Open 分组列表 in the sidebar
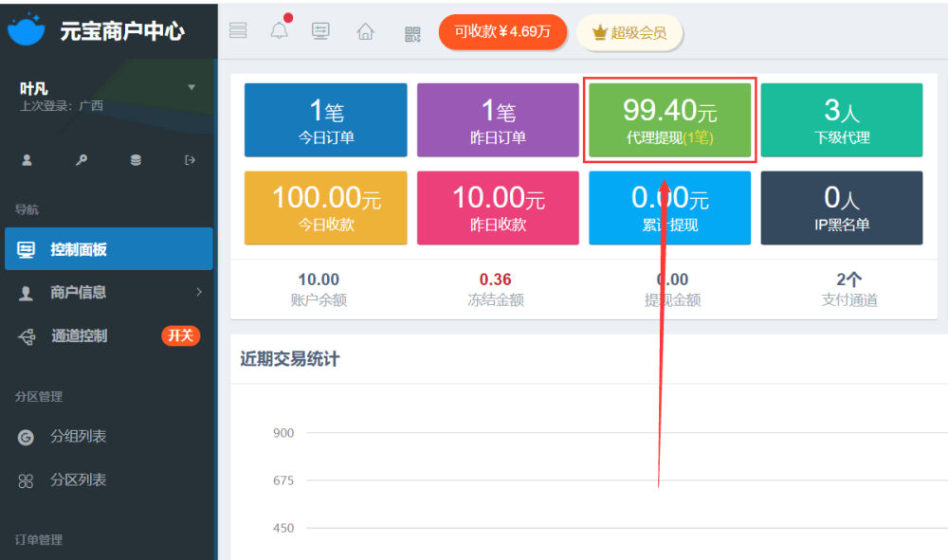948x560 pixels. pyautogui.click(x=78, y=437)
